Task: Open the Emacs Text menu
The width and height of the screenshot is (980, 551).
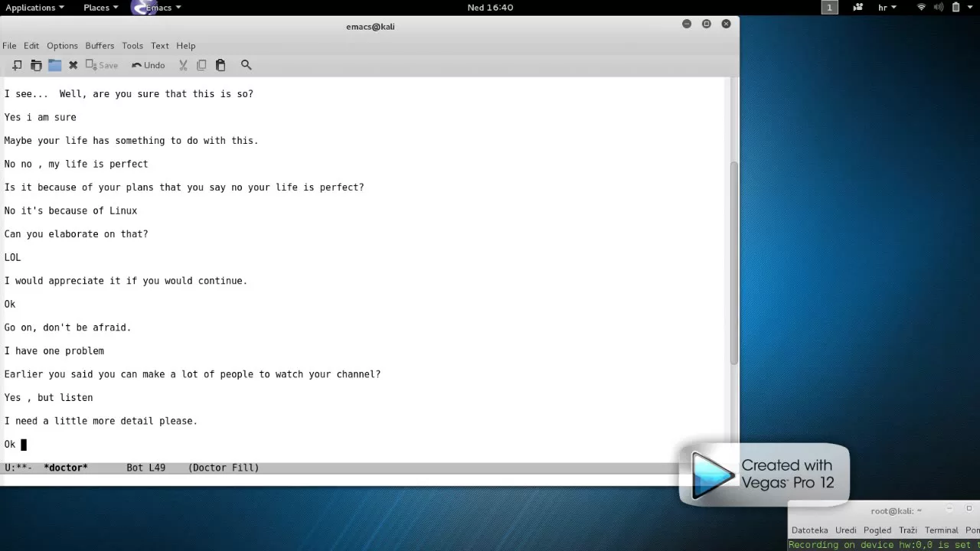Action: pyautogui.click(x=160, y=46)
